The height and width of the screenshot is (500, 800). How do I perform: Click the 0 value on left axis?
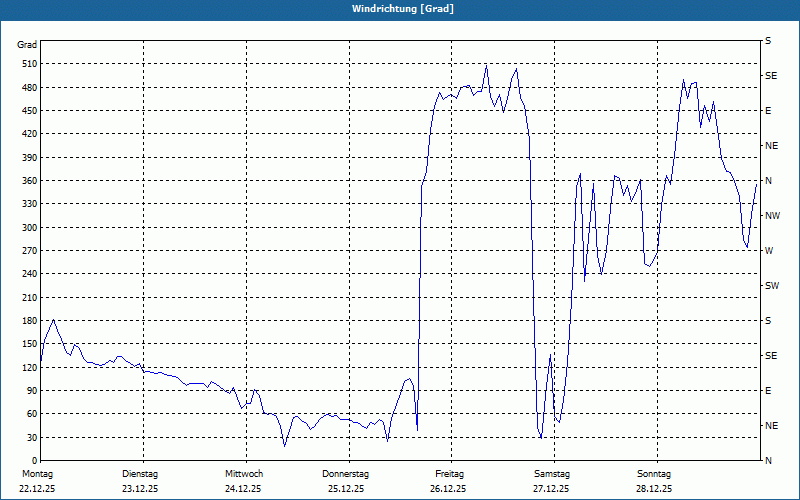(x=33, y=461)
